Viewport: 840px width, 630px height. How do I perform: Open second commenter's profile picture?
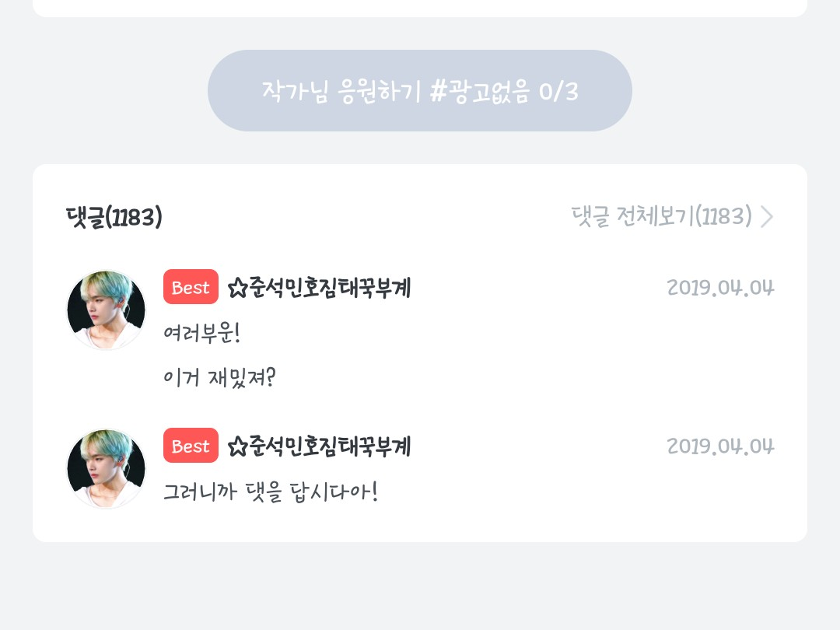tap(106, 468)
